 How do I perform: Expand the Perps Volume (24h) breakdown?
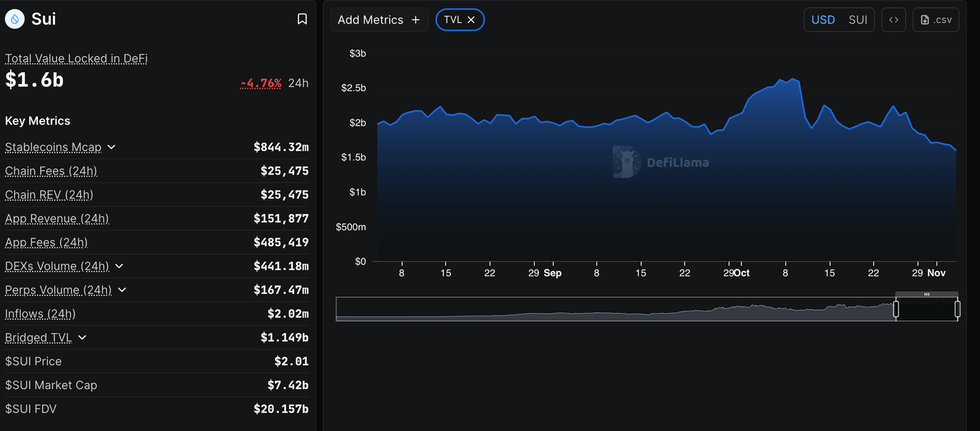[122, 290]
